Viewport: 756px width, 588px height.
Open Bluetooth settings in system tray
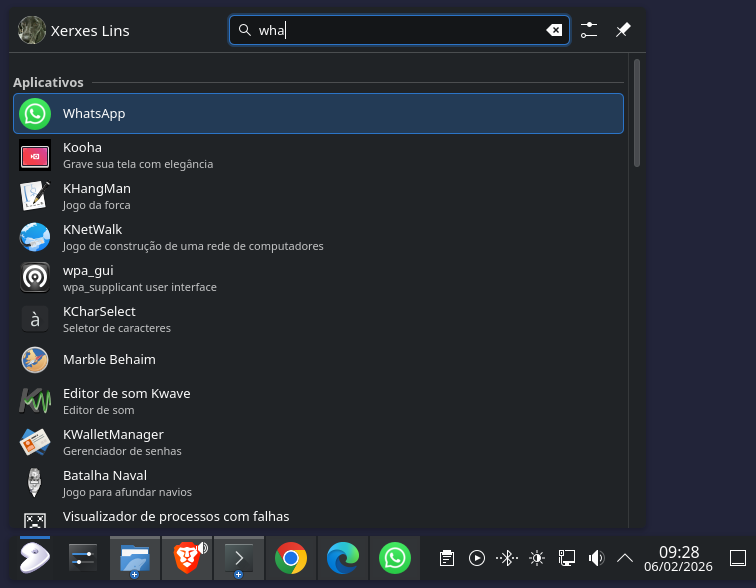(x=507, y=558)
